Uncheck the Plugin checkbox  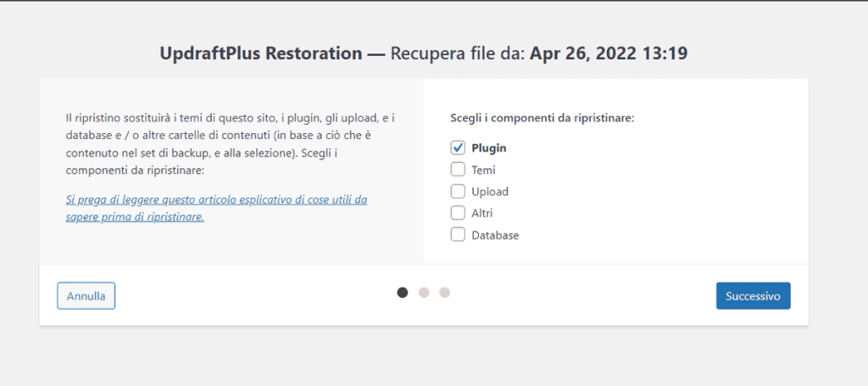click(458, 148)
